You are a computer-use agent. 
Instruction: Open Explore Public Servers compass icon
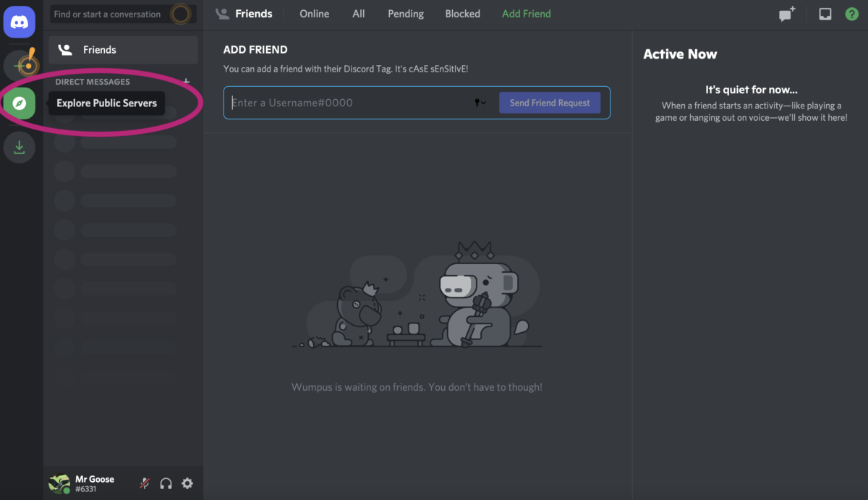coord(20,103)
